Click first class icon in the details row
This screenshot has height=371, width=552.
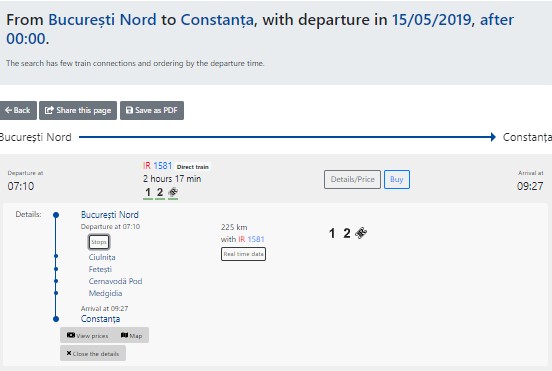(x=332, y=233)
